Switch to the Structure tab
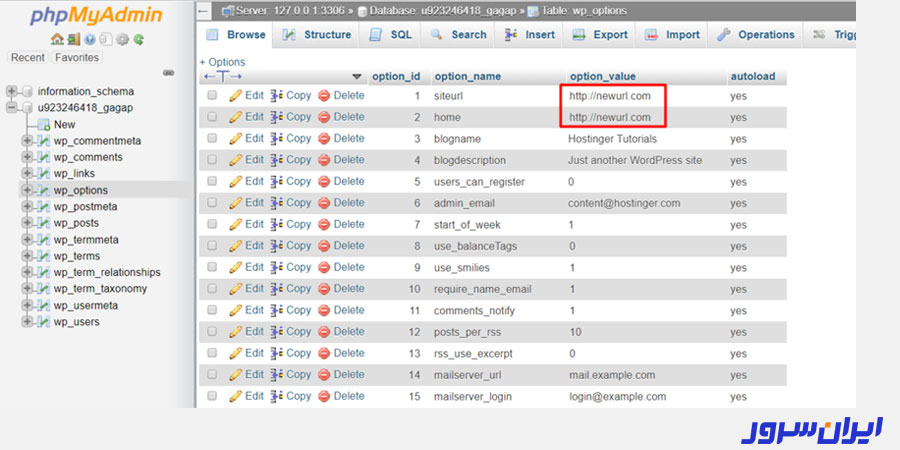The height and width of the screenshot is (450, 900). 317,35
